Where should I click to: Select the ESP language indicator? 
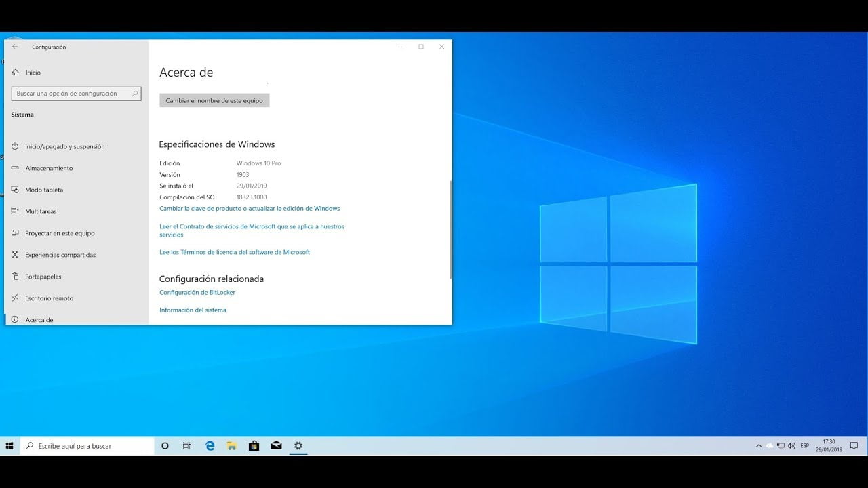[x=804, y=445]
